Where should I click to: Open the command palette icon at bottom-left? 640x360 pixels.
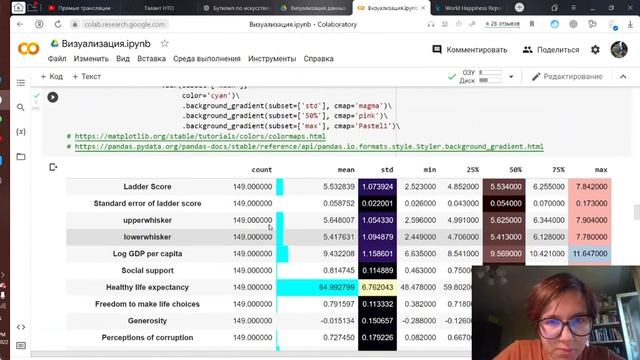tap(21, 346)
